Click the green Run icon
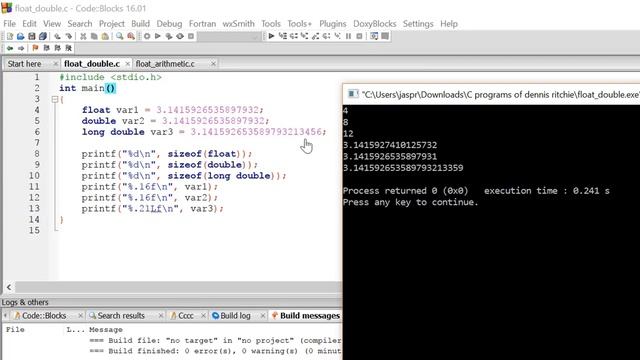640x360 pixels. [158, 36]
